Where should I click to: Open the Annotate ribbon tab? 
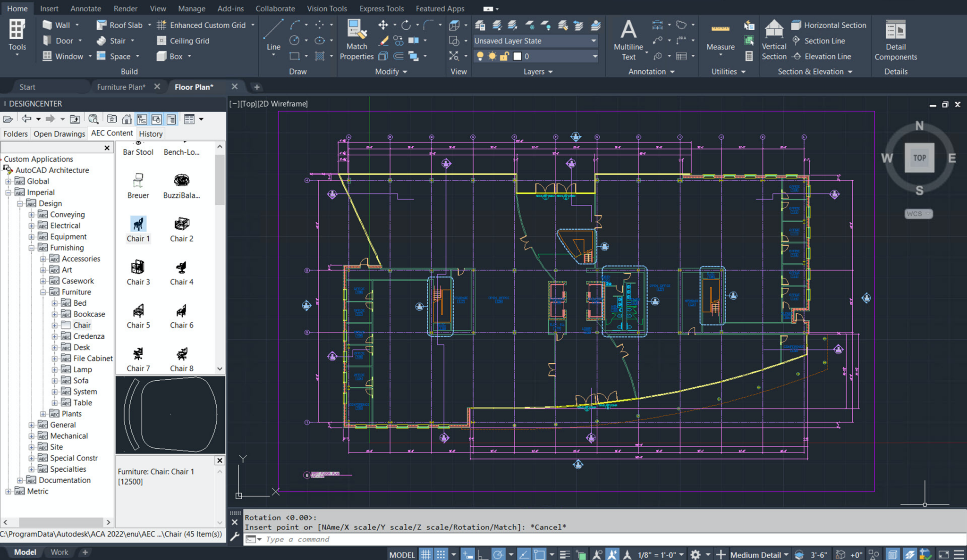pyautogui.click(x=85, y=8)
